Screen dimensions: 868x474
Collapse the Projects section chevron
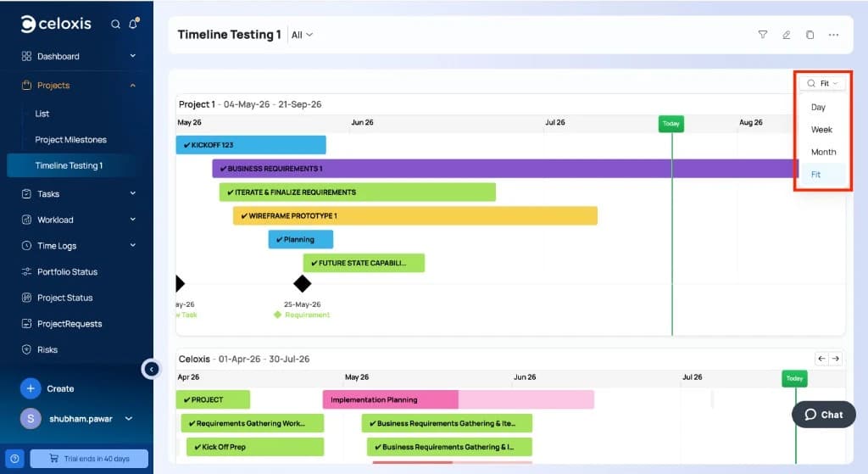point(133,86)
